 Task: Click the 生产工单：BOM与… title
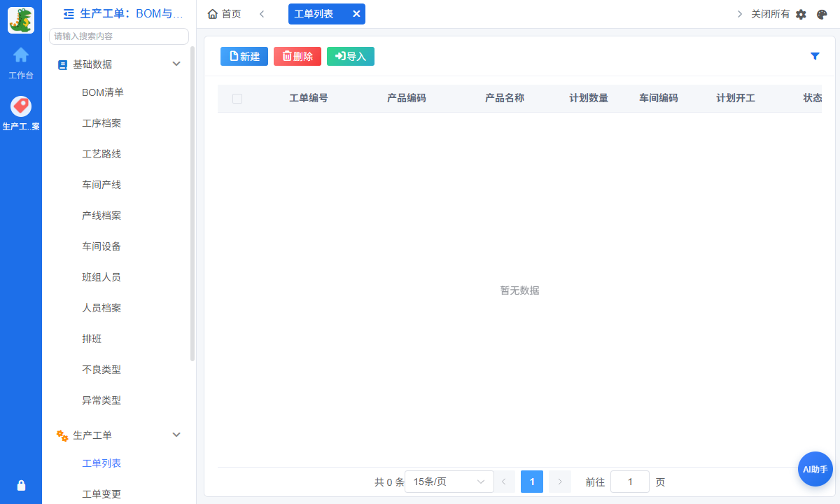point(132,13)
